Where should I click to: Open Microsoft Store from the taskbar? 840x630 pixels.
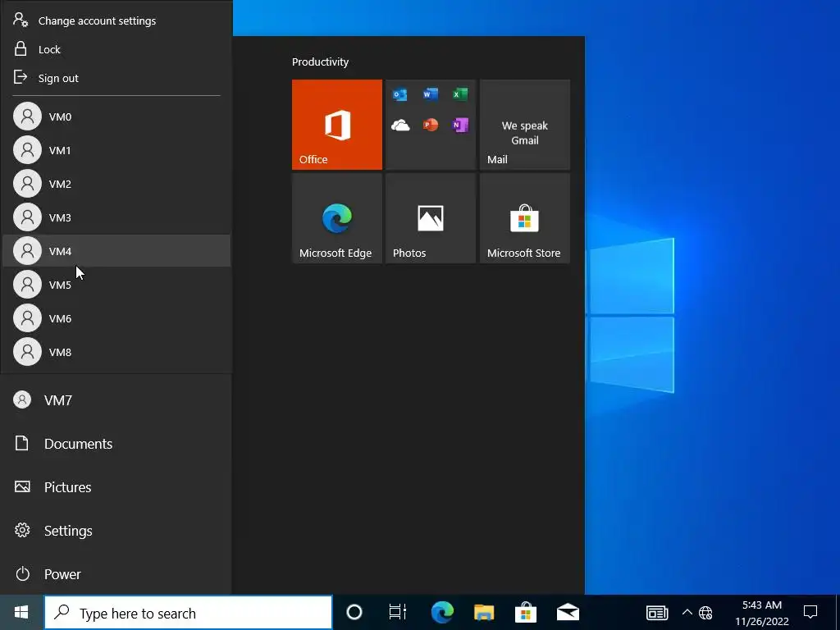point(526,612)
